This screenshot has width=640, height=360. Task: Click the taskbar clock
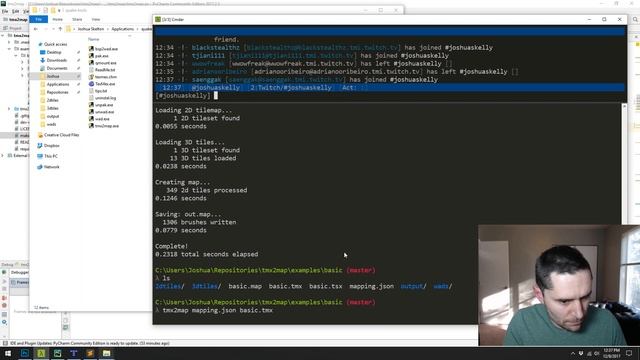click(x=611, y=353)
